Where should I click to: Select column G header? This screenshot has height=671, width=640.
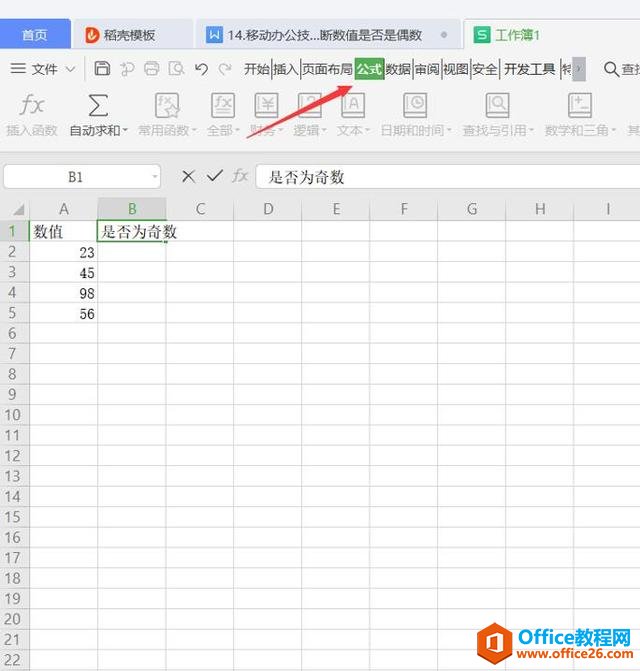[x=471, y=209]
